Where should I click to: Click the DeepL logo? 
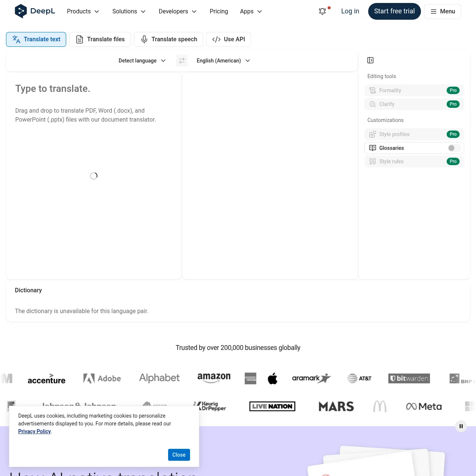pos(35,11)
